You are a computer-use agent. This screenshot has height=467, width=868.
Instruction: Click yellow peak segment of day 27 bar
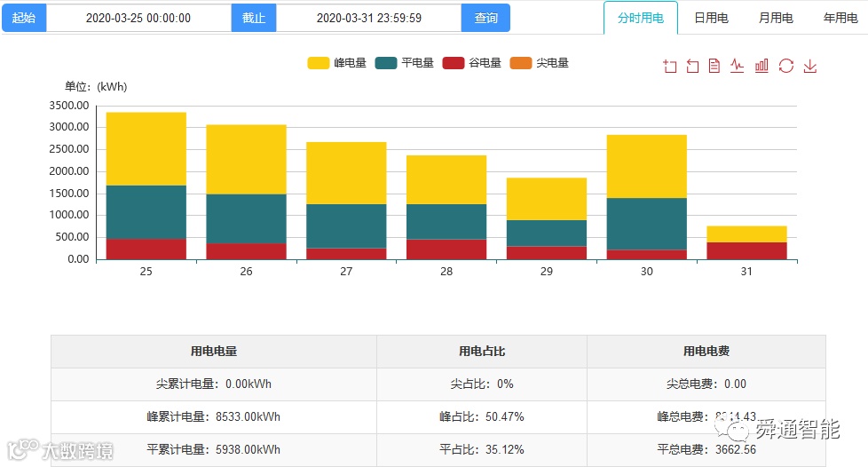point(346,173)
